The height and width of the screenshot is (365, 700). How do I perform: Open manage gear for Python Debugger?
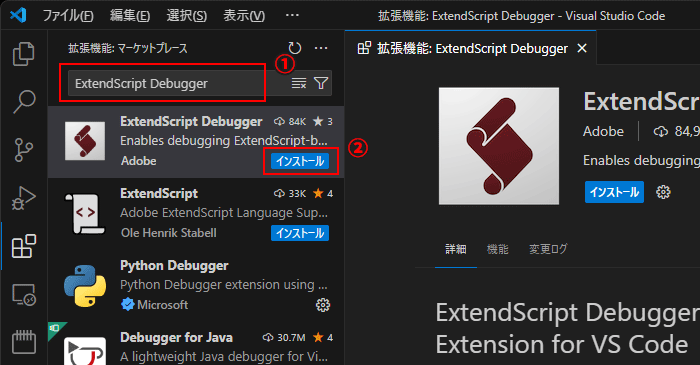[323, 305]
